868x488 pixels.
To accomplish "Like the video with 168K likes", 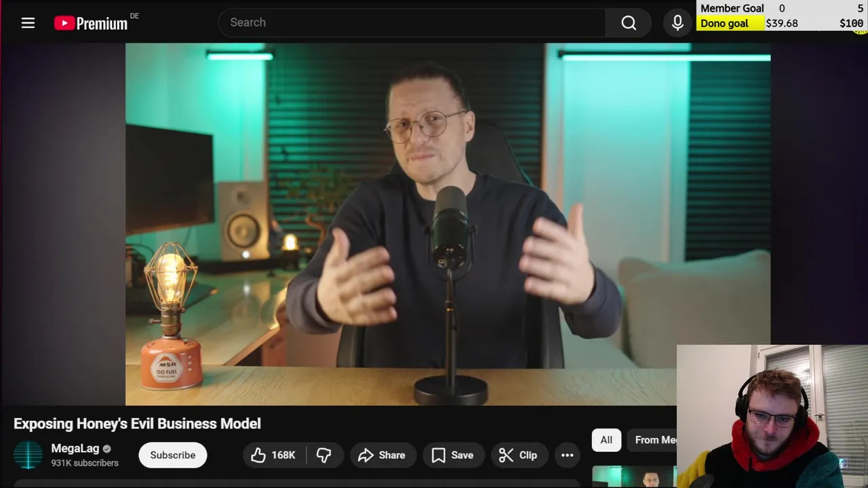I will click(x=274, y=455).
